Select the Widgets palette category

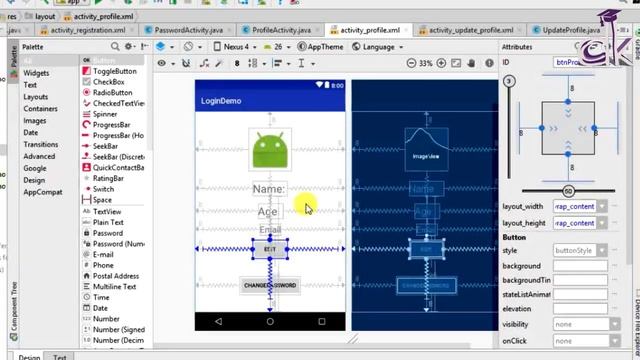pyautogui.click(x=36, y=73)
